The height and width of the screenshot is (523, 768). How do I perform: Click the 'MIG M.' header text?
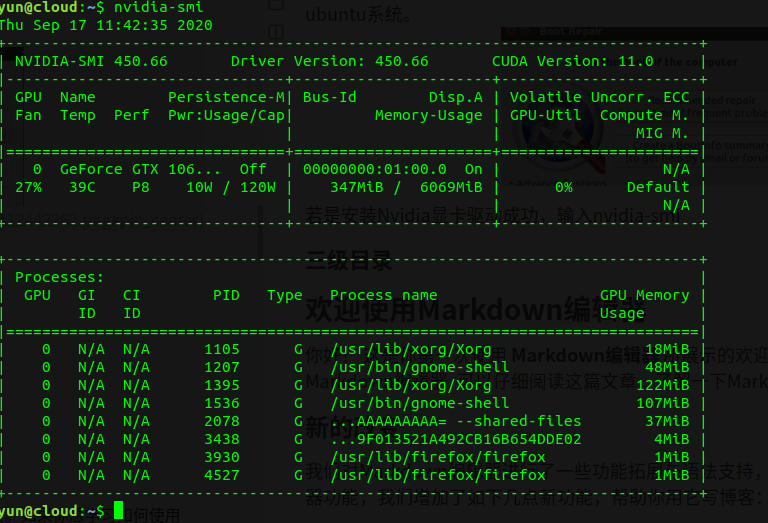[662, 133]
